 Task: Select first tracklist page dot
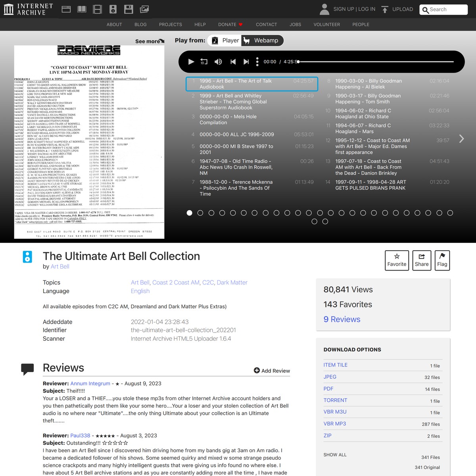click(x=190, y=213)
